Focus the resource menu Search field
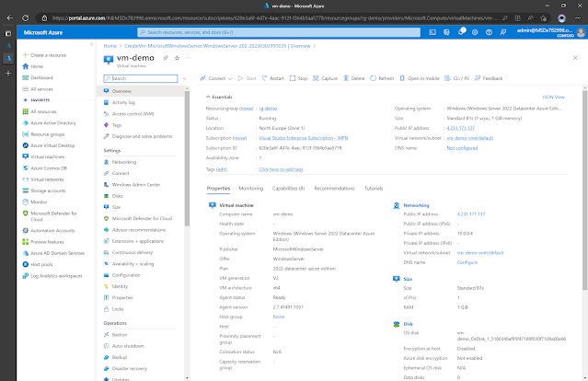 point(141,78)
